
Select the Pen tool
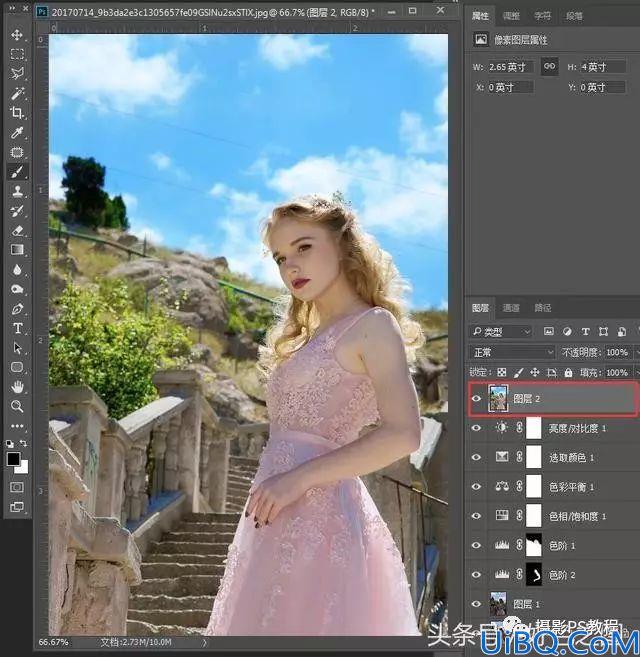(17, 309)
